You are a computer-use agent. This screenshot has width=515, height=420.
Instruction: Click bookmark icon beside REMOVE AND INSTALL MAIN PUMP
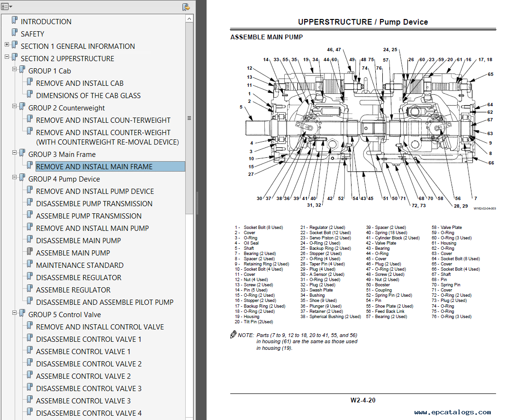point(29,227)
